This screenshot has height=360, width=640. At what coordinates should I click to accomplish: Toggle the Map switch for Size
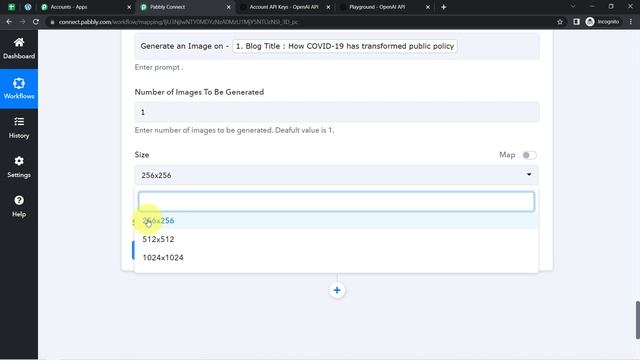[529, 155]
